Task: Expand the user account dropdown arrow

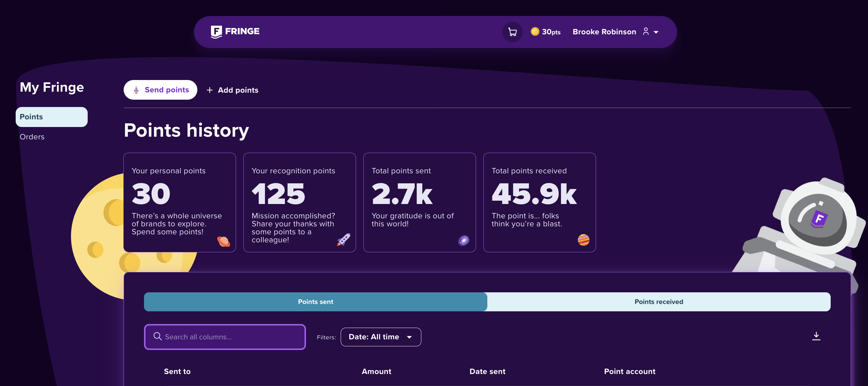Action: [x=656, y=32]
